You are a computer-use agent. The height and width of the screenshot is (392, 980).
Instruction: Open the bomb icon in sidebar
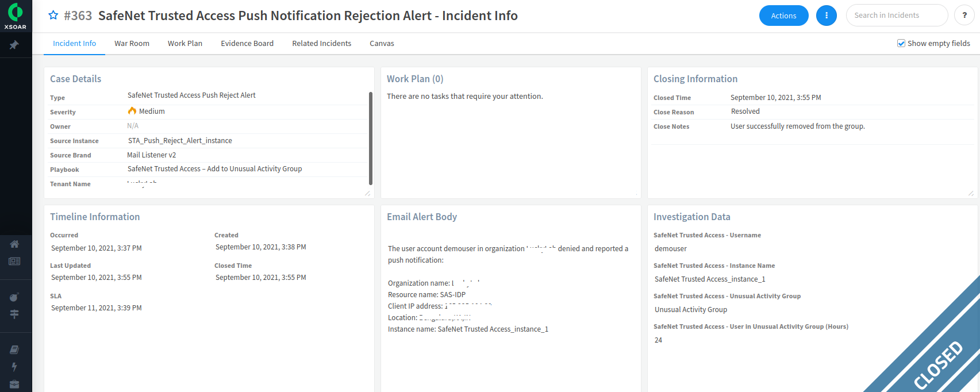tap(14, 297)
